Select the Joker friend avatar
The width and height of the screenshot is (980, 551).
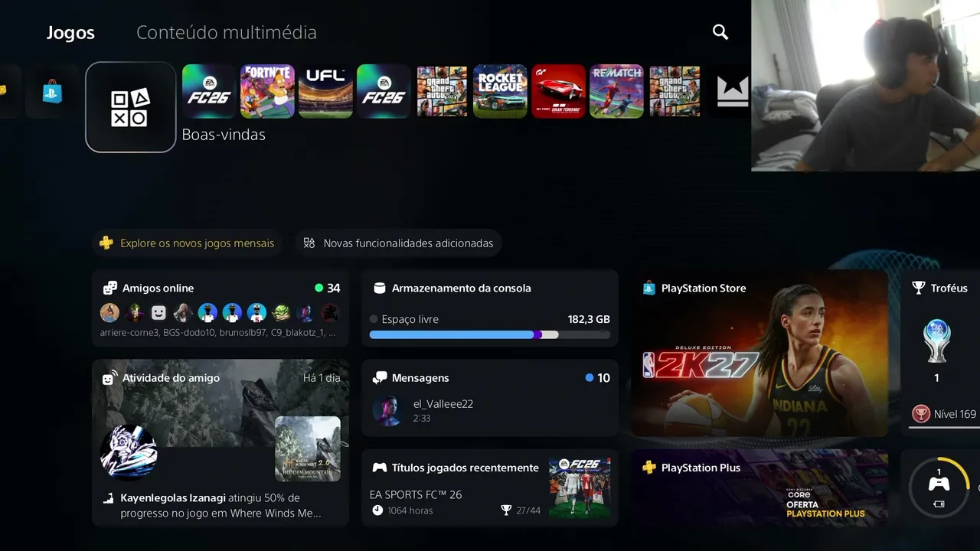pos(134,312)
